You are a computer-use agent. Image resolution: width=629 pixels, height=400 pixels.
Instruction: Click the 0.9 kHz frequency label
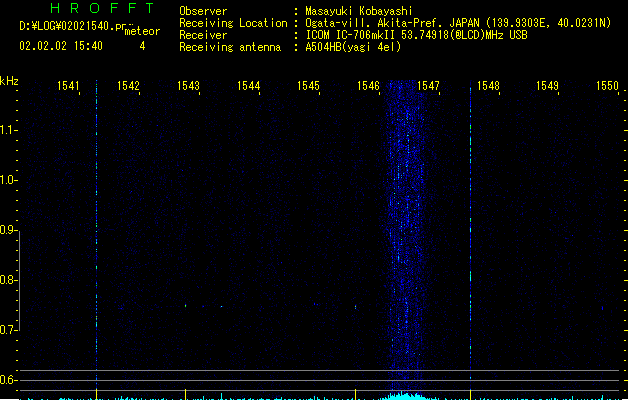coord(8,230)
